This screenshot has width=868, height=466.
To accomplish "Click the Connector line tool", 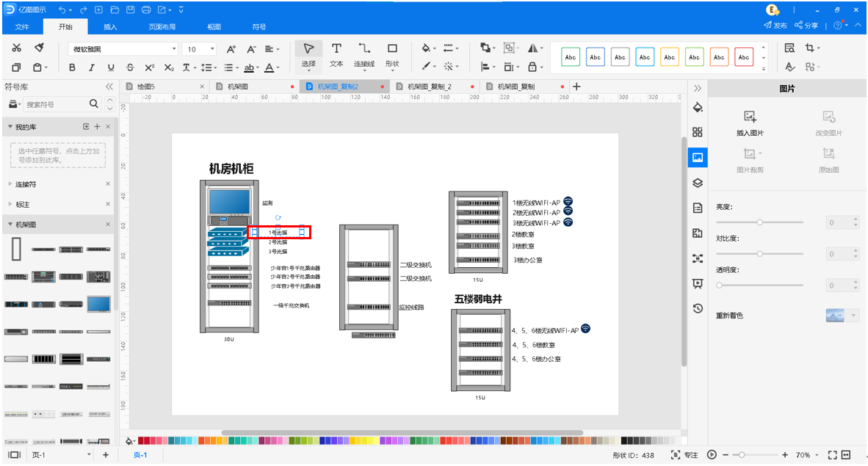I will coord(364,54).
